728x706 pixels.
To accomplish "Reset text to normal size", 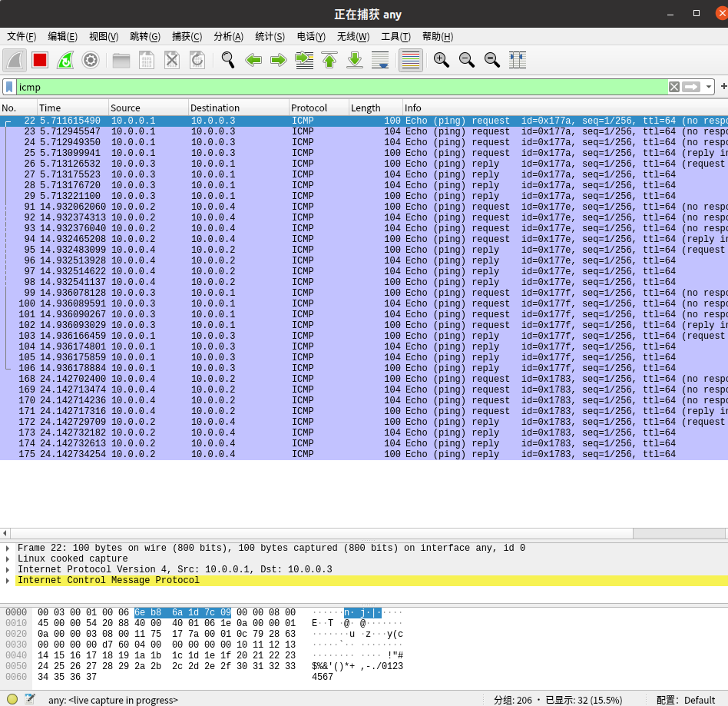I will pos(491,61).
